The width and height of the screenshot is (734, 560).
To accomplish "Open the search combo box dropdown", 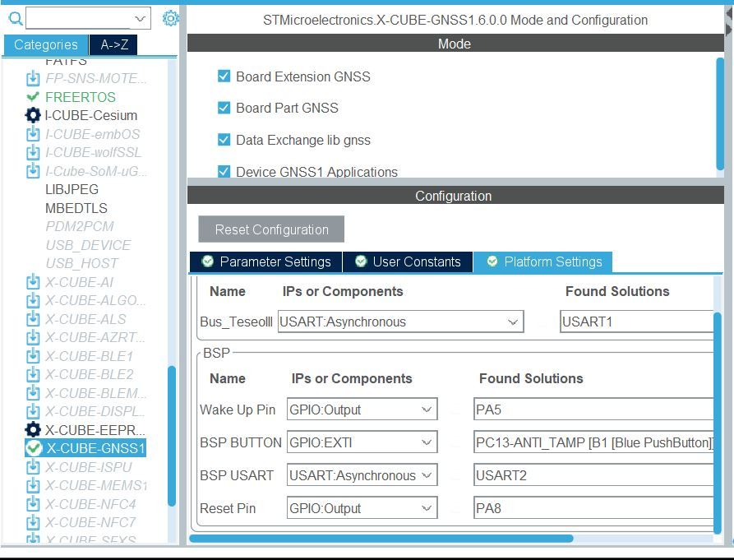I will pos(140,19).
